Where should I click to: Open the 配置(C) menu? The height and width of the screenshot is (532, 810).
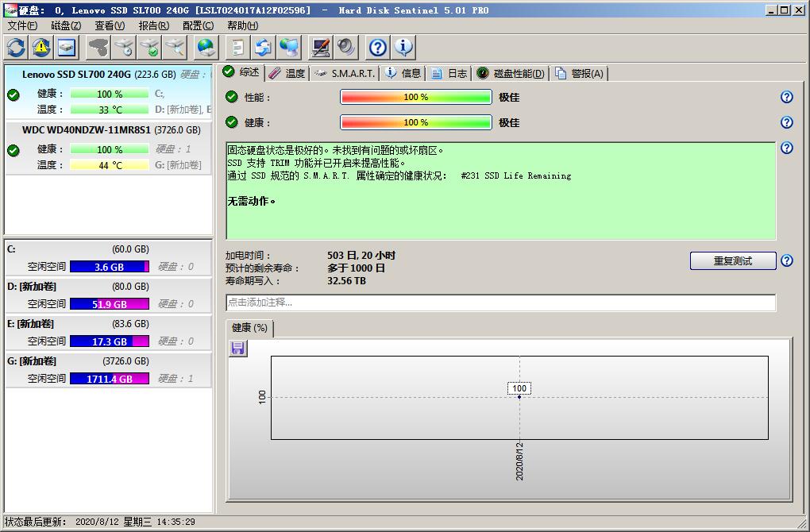coord(198,25)
